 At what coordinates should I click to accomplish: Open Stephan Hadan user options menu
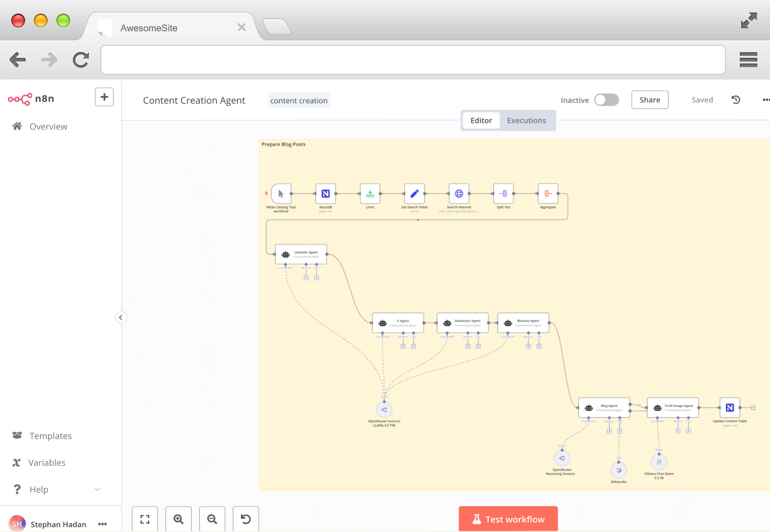[102, 524]
